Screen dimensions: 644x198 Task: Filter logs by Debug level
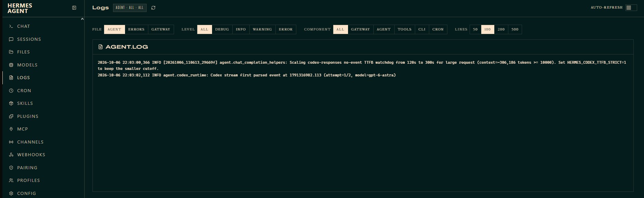click(222, 29)
